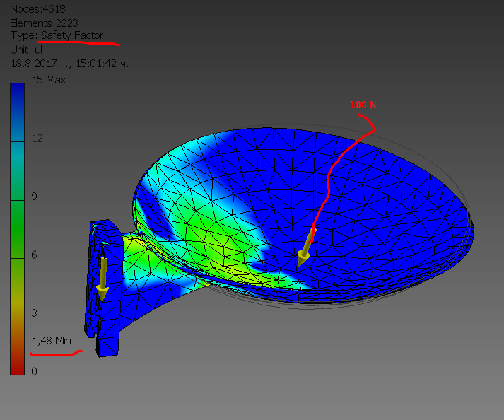504x420 pixels.
Task: Click the yellow force arrow on bracket
Action: pyautogui.click(x=103, y=279)
